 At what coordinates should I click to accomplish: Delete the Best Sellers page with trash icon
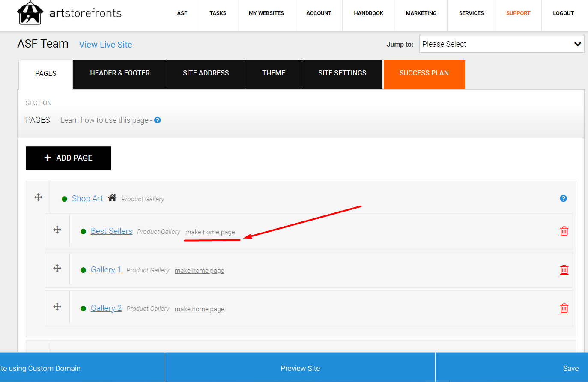click(564, 231)
